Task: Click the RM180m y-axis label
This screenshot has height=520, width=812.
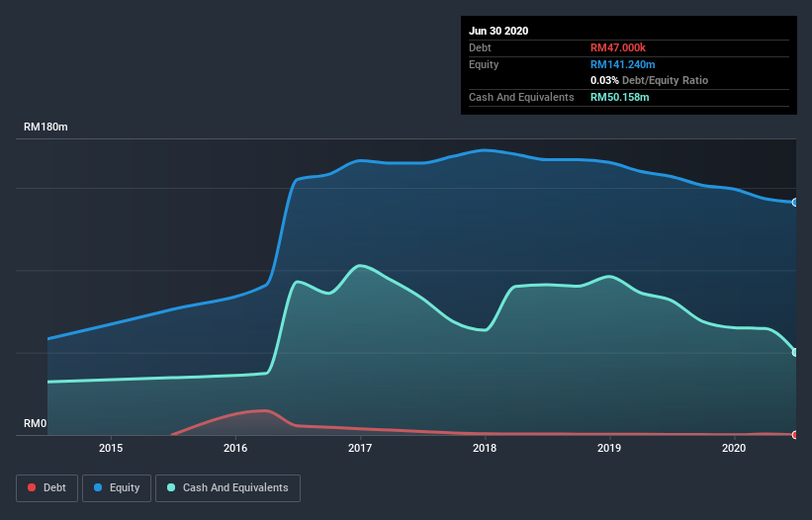Action: point(45,127)
